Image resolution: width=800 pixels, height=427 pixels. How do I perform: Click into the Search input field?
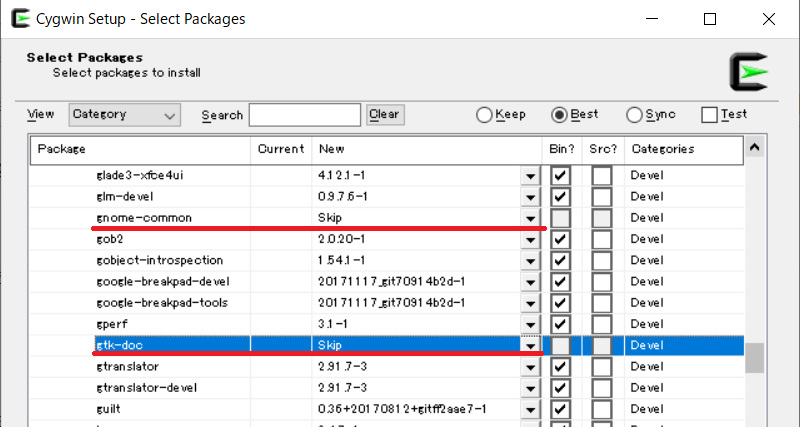pyautogui.click(x=305, y=115)
